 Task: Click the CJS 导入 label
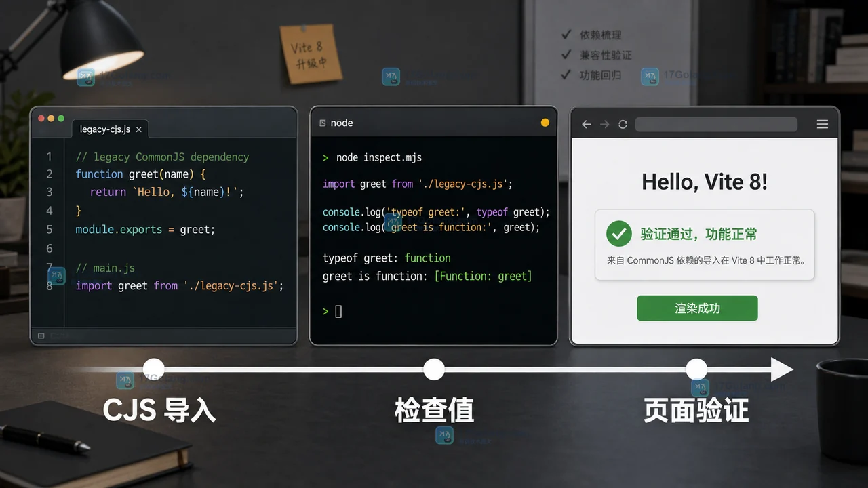point(159,411)
